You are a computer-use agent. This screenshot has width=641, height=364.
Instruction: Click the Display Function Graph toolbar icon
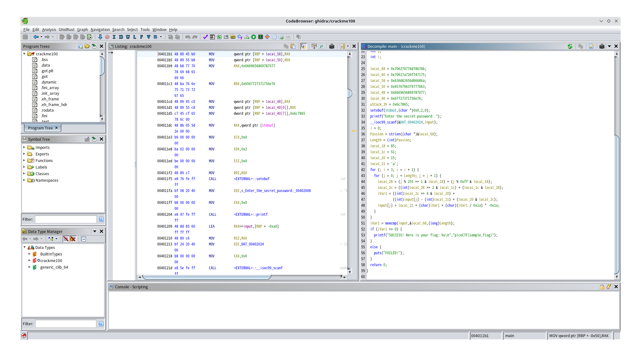247,37
